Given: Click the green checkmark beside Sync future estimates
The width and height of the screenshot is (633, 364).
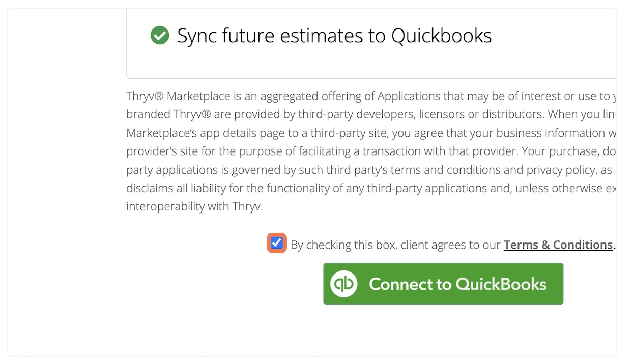Looking at the screenshot, I should (x=160, y=36).
